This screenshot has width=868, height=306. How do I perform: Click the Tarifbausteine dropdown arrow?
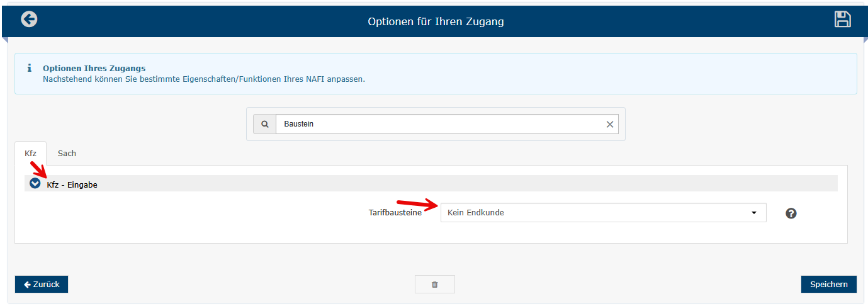tap(754, 213)
